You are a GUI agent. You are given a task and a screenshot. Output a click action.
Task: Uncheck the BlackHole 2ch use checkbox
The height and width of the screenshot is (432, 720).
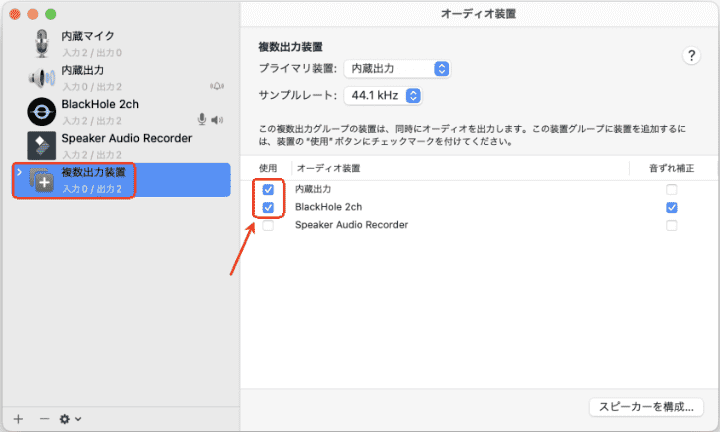(267, 207)
